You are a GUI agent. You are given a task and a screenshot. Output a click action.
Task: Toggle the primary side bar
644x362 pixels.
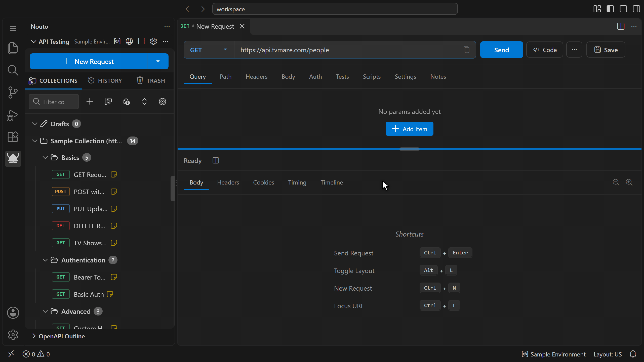point(610,9)
